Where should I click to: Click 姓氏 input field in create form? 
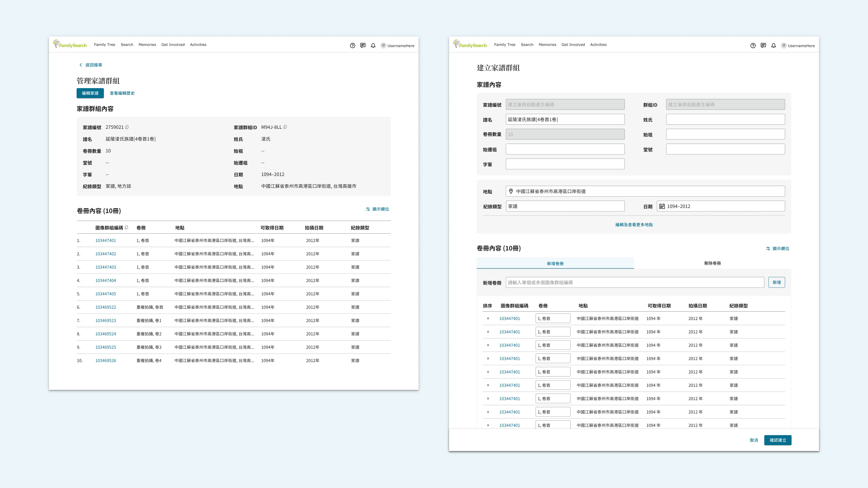tap(725, 119)
